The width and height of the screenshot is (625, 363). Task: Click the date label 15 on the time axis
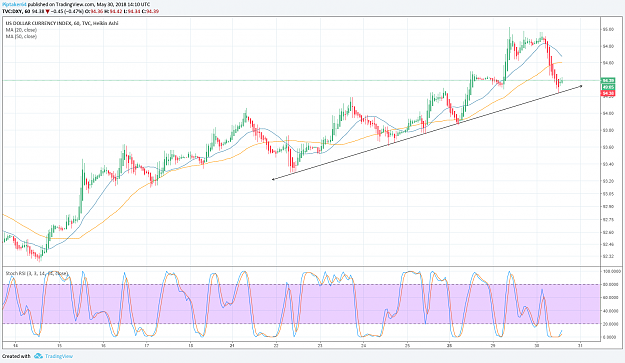point(59,345)
